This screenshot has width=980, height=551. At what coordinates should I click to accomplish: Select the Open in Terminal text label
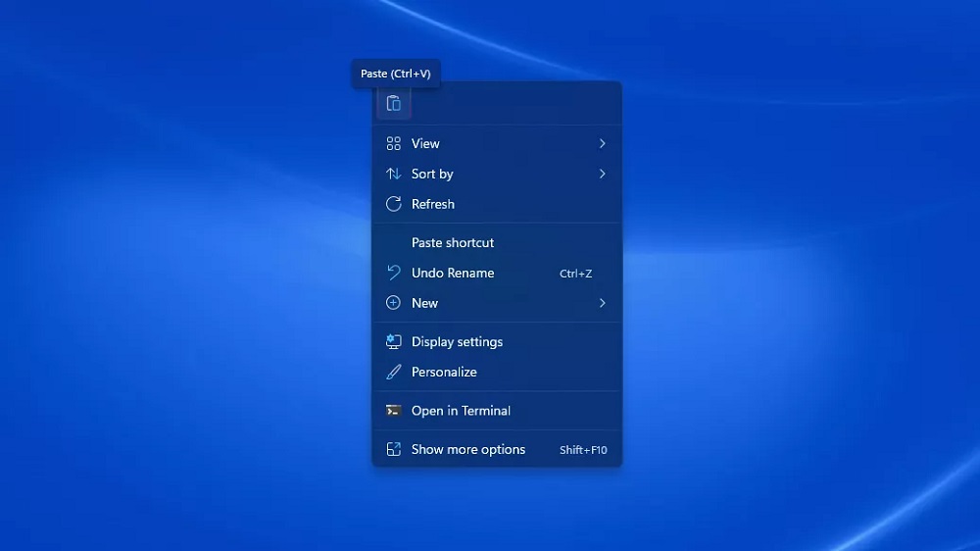click(461, 411)
